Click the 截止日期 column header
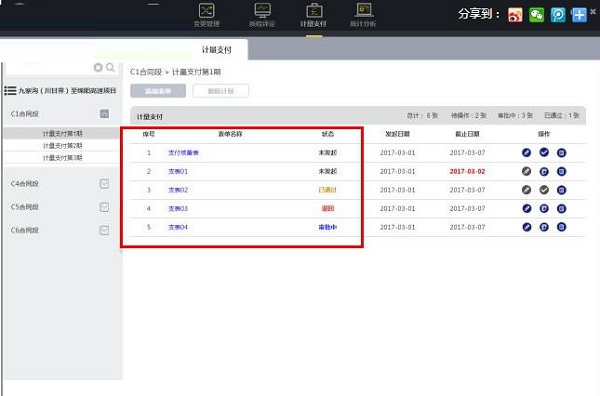Image resolution: width=600 pixels, height=396 pixels. point(467,134)
